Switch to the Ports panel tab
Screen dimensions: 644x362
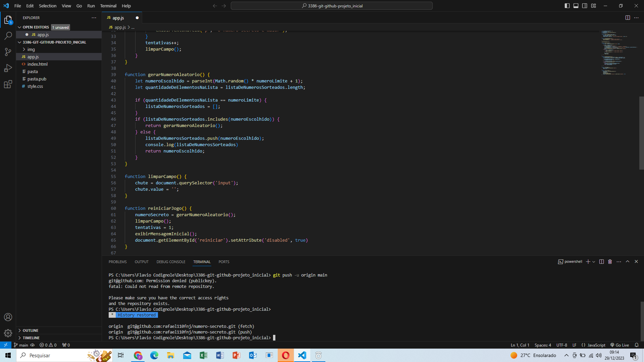224,262
